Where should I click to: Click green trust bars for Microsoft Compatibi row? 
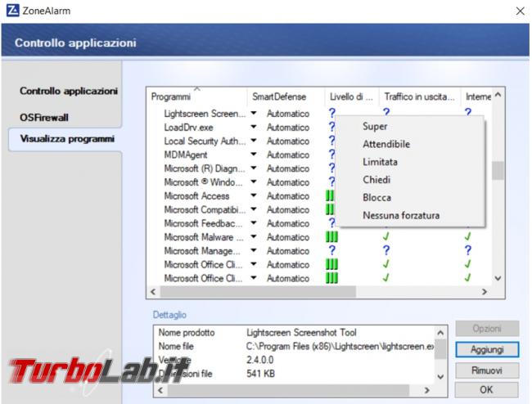pos(330,209)
